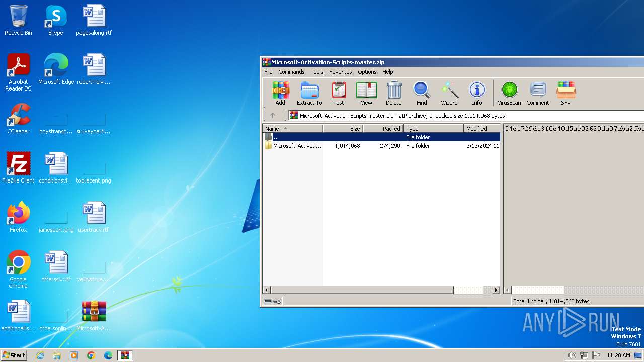Click the file list horizontal scrollbar left arrow
This screenshot has height=362, width=644.
(x=267, y=290)
